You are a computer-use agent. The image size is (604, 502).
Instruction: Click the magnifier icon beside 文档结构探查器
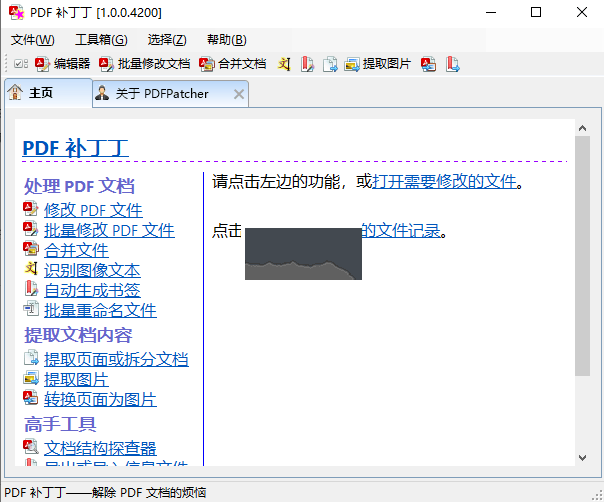pos(31,447)
